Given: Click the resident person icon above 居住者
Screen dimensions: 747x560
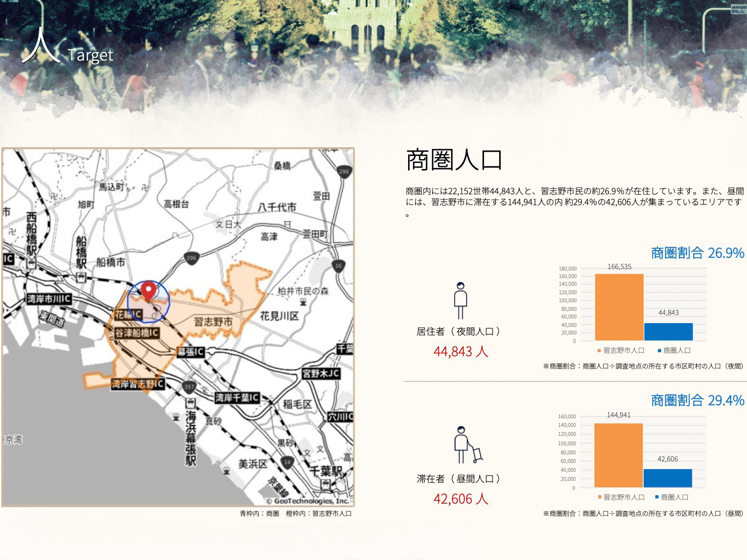Looking at the screenshot, I should pyautogui.click(x=460, y=301).
